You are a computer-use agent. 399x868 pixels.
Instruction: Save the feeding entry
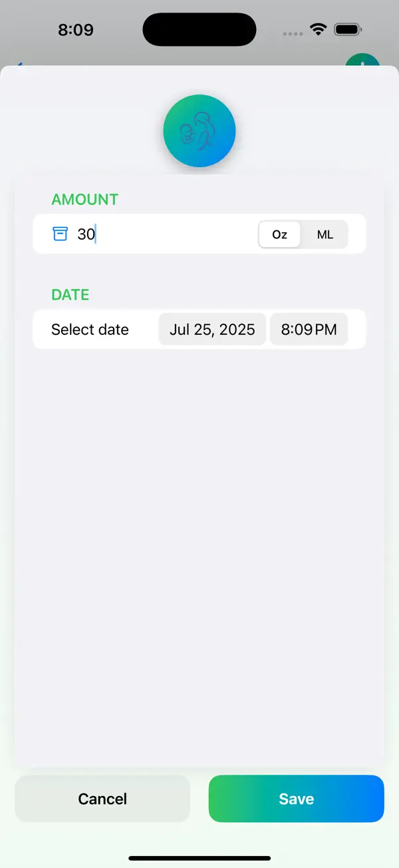click(x=296, y=798)
